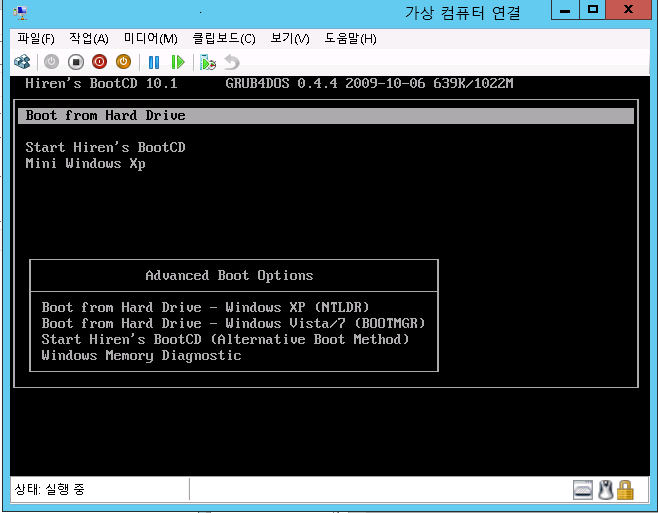The image size is (658, 513).
Task: Click the mouse status bar icon
Action: click(x=606, y=489)
